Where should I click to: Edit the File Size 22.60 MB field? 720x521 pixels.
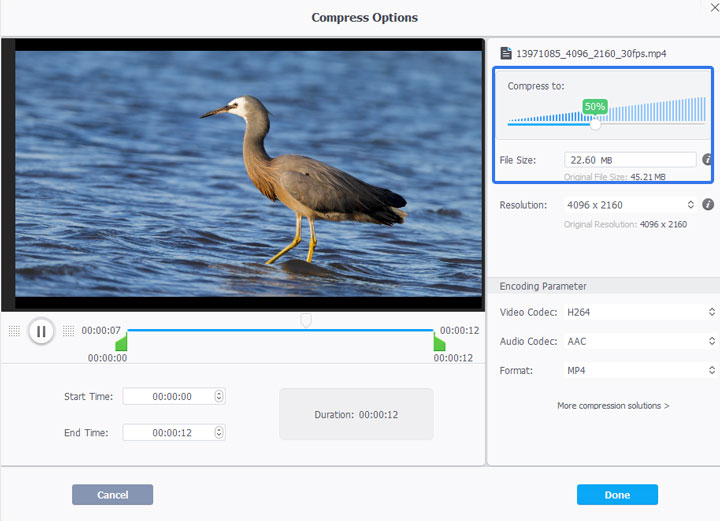630,160
